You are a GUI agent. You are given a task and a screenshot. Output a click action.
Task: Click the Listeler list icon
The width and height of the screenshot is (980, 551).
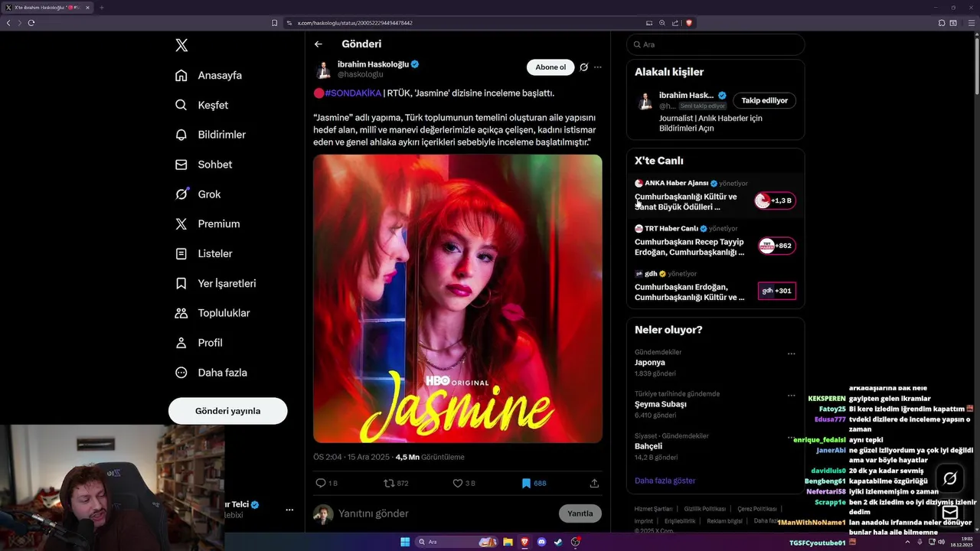pos(181,253)
